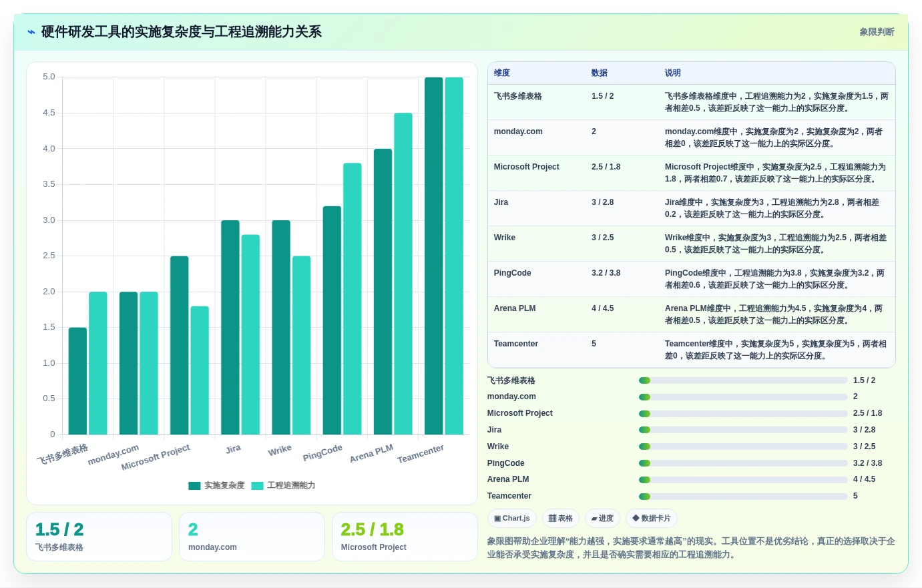Click the PingCode progress bar
Image resolution: width=922 pixels, height=588 pixels.
(743, 463)
